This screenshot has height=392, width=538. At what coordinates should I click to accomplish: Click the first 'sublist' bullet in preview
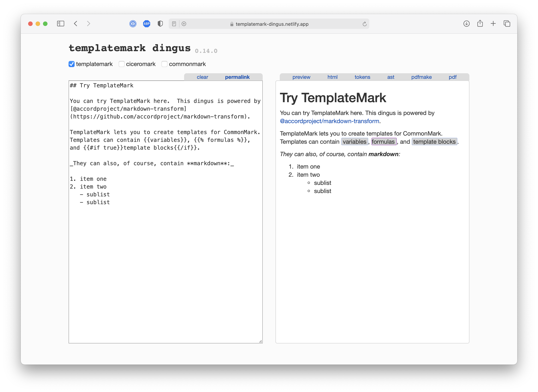coord(323,183)
